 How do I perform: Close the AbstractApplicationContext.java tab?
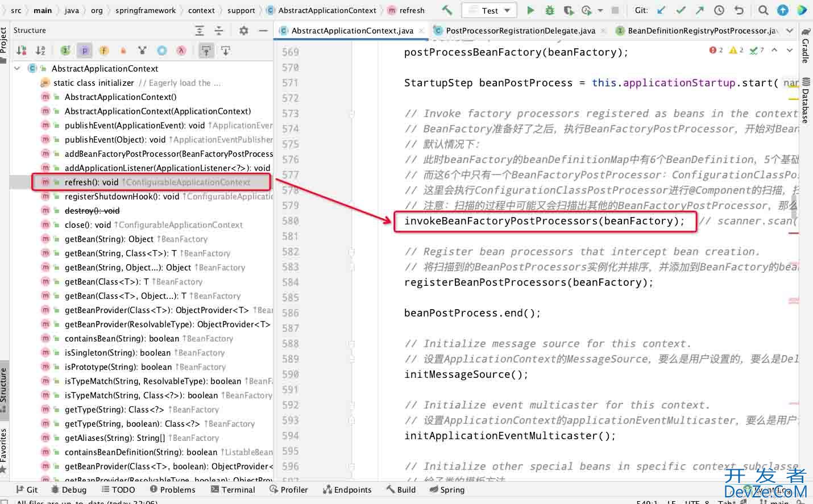(x=421, y=31)
